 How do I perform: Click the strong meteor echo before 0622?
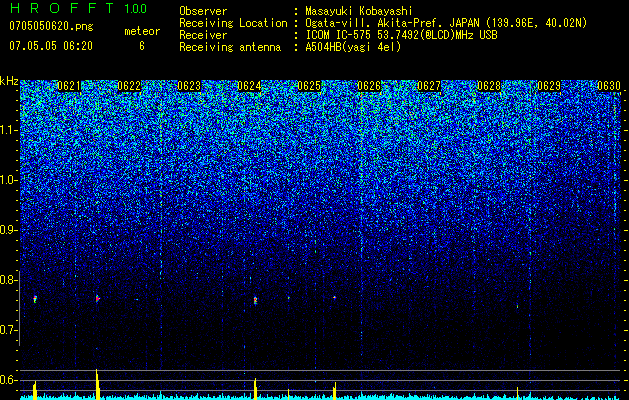click(x=97, y=298)
